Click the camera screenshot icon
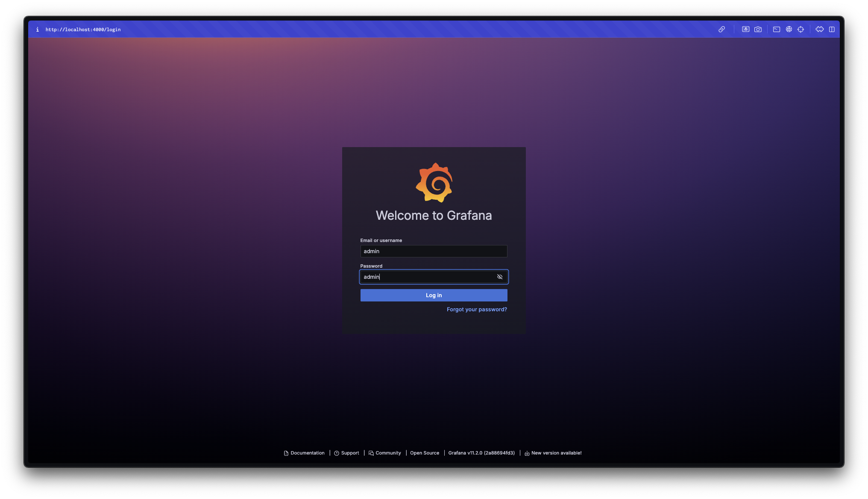 [758, 30]
